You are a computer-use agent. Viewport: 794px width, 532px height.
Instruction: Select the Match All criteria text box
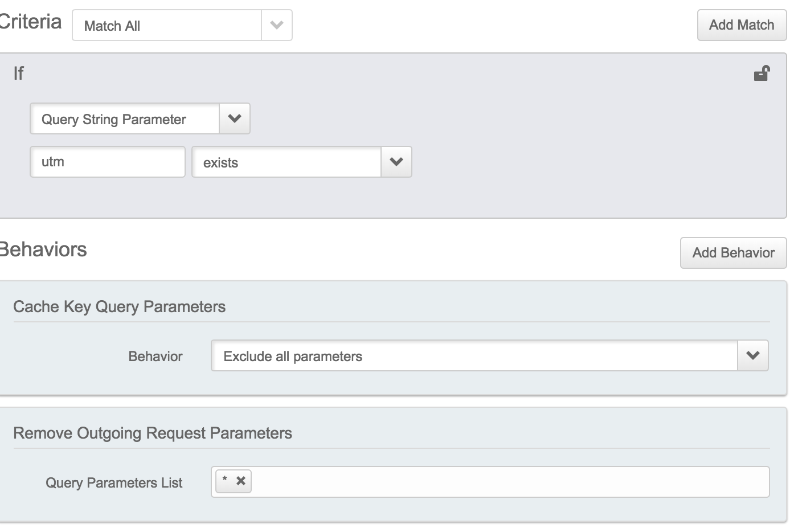(x=166, y=26)
